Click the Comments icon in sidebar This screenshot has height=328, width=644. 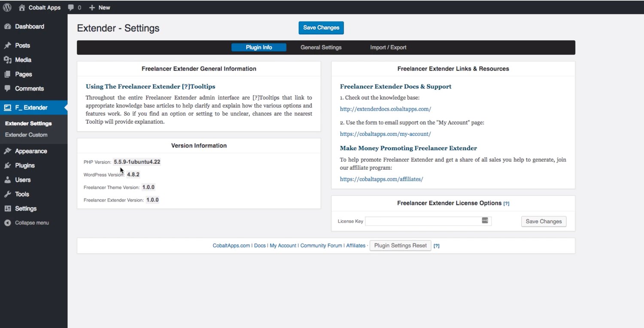point(7,89)
